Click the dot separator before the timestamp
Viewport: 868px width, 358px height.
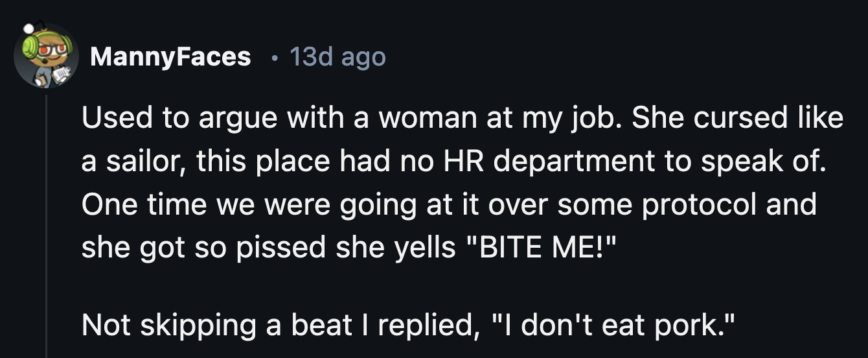tap(275, 58)
